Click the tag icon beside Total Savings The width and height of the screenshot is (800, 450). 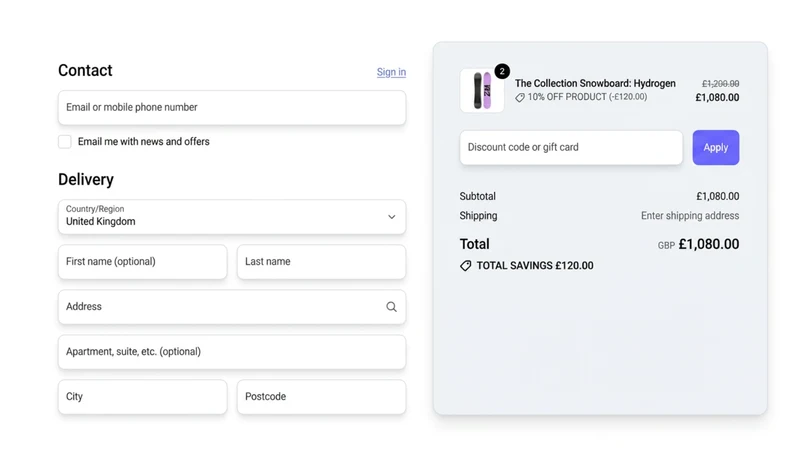click(465, 266)
